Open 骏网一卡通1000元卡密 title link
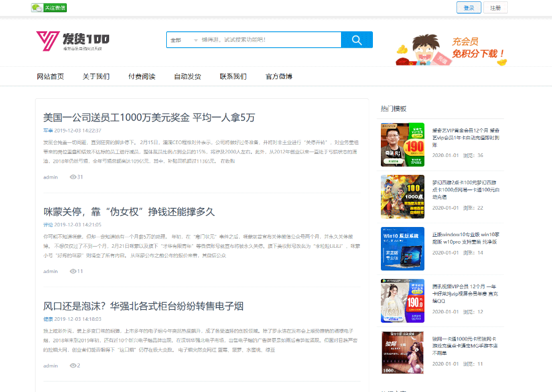 465,346
